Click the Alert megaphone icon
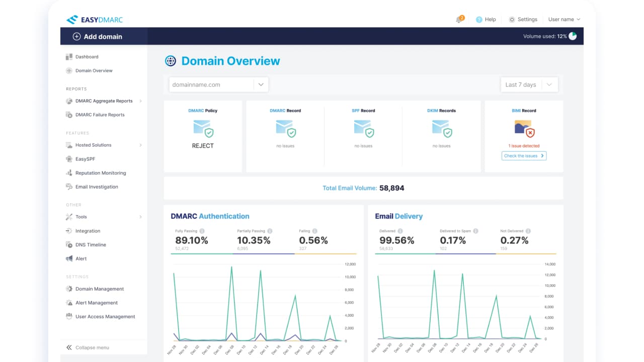 coord(69,258)
